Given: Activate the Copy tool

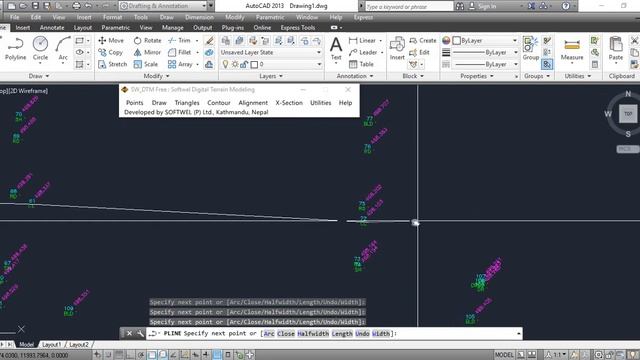Looking at the screenshot, I should tap(110, 52).
